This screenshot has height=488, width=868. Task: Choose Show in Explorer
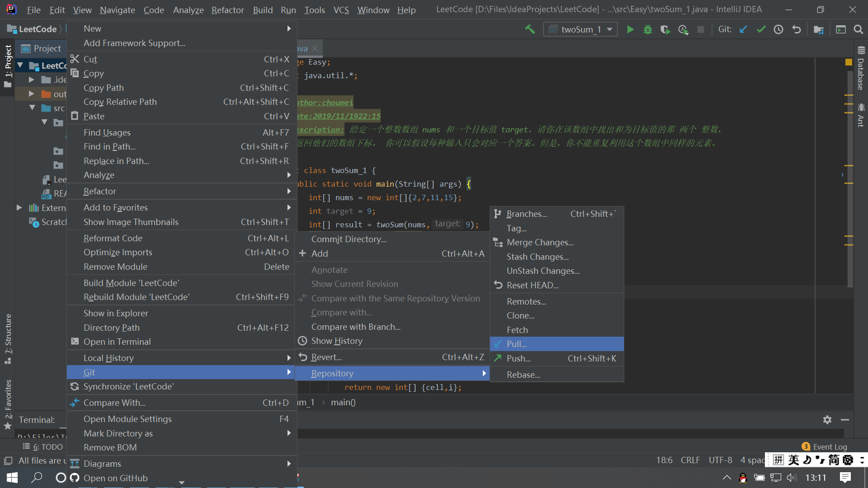click(182, 313)
